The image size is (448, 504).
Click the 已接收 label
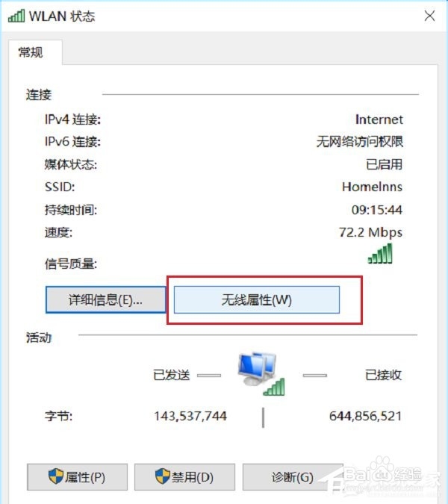pyautogui.click(x=383, y=375)
